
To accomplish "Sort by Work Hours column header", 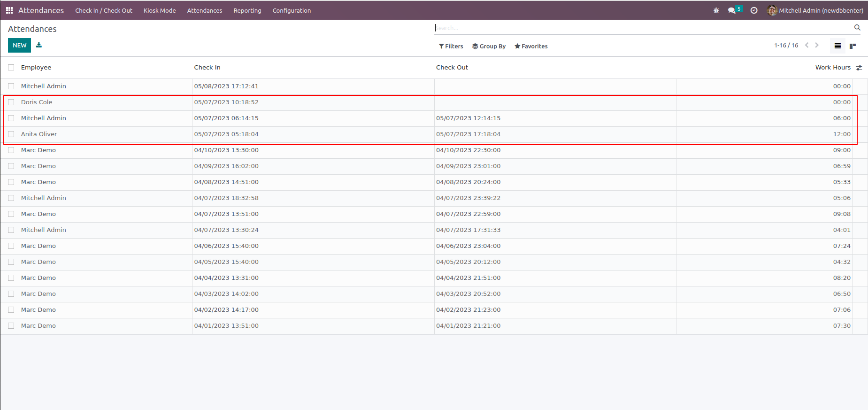I will [833, 68].
